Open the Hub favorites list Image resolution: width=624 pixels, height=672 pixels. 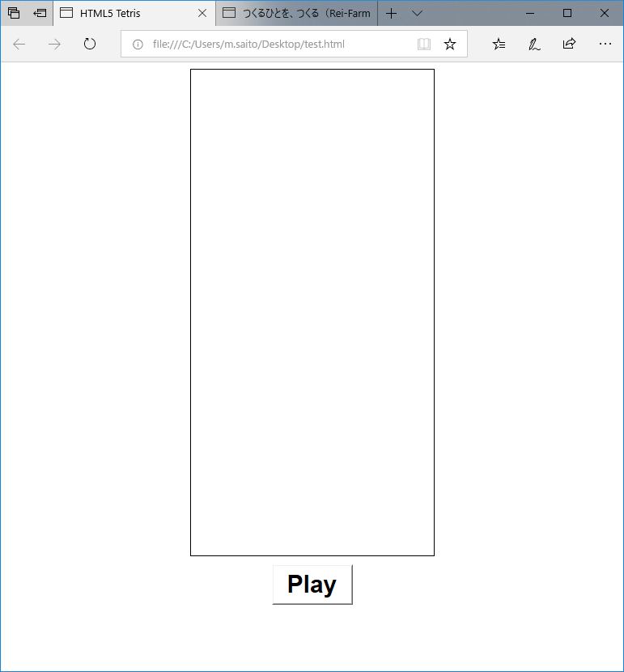coord(499,44)
